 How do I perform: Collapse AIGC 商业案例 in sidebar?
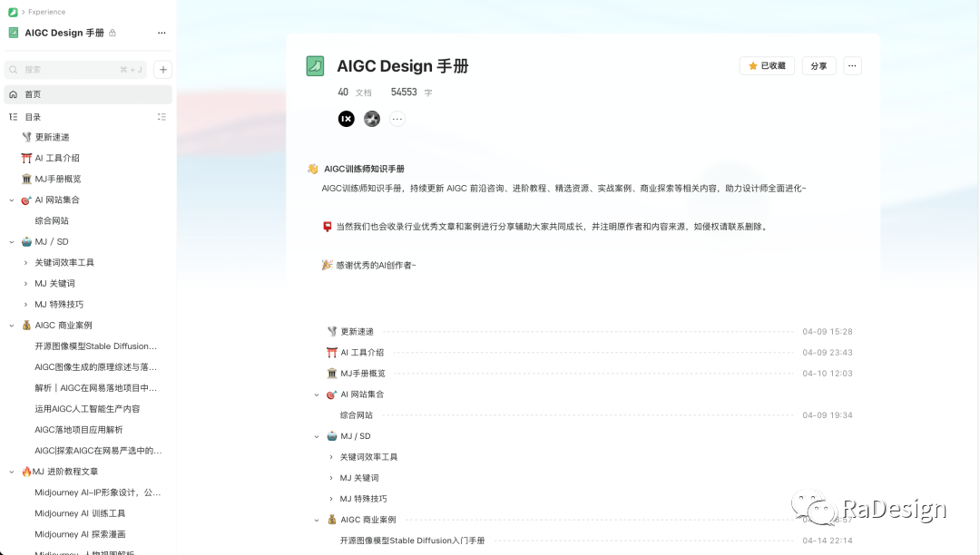click(11, 326)
